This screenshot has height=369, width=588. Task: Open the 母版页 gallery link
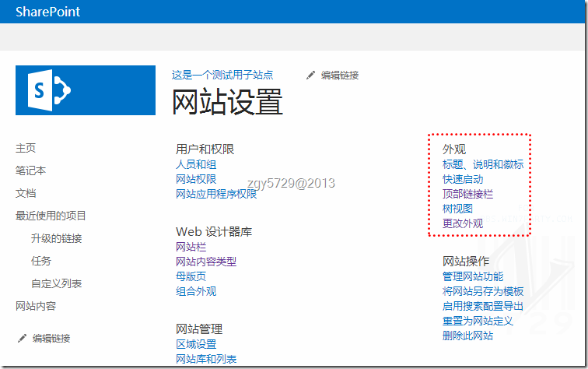[191, 276]
